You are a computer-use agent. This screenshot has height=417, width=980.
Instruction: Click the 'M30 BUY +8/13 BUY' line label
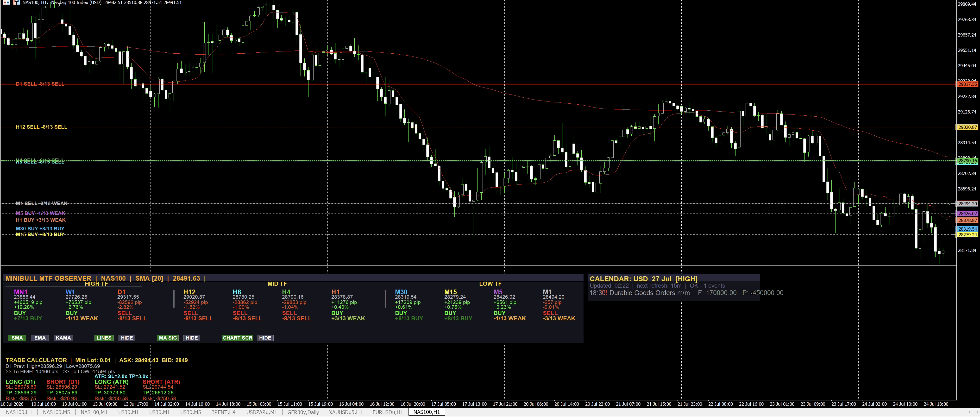(x=40, y=229)
